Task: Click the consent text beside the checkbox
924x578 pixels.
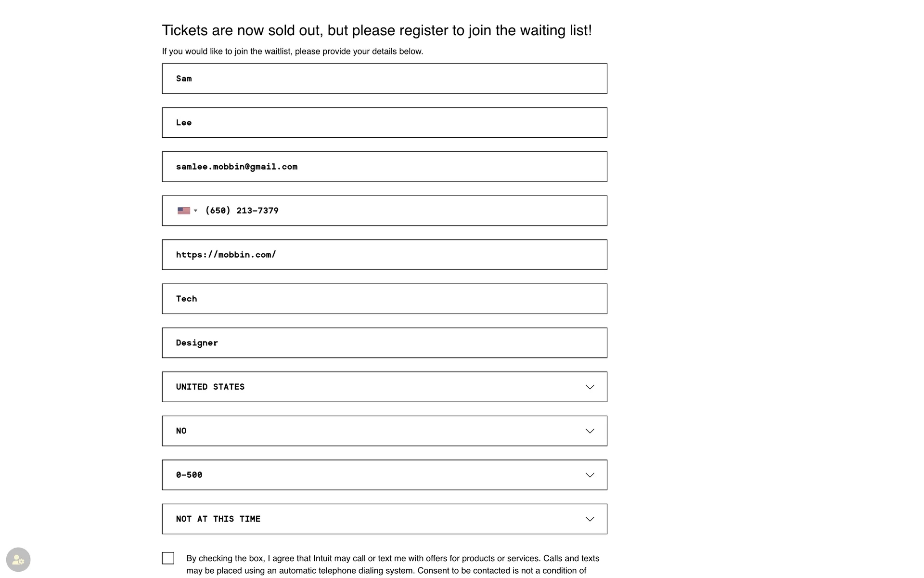Action: click(x=393, y=565)
